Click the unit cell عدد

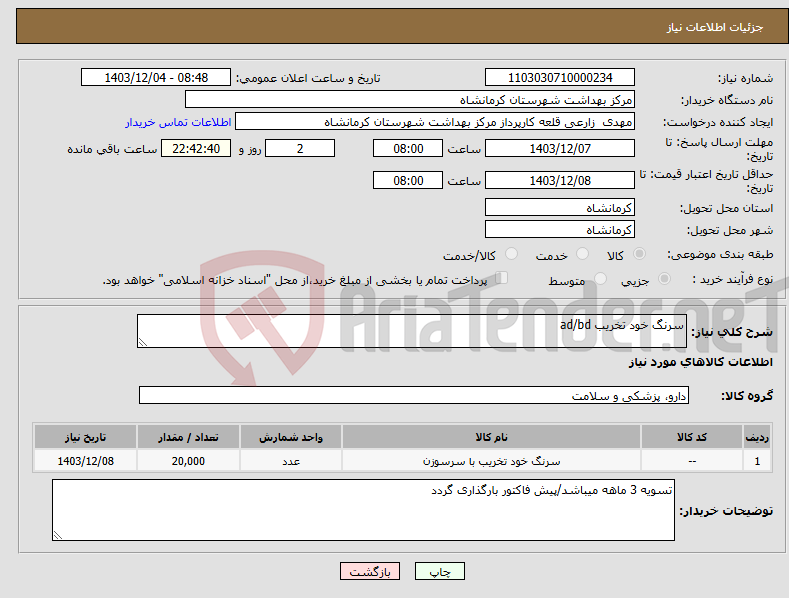point(291,461)
